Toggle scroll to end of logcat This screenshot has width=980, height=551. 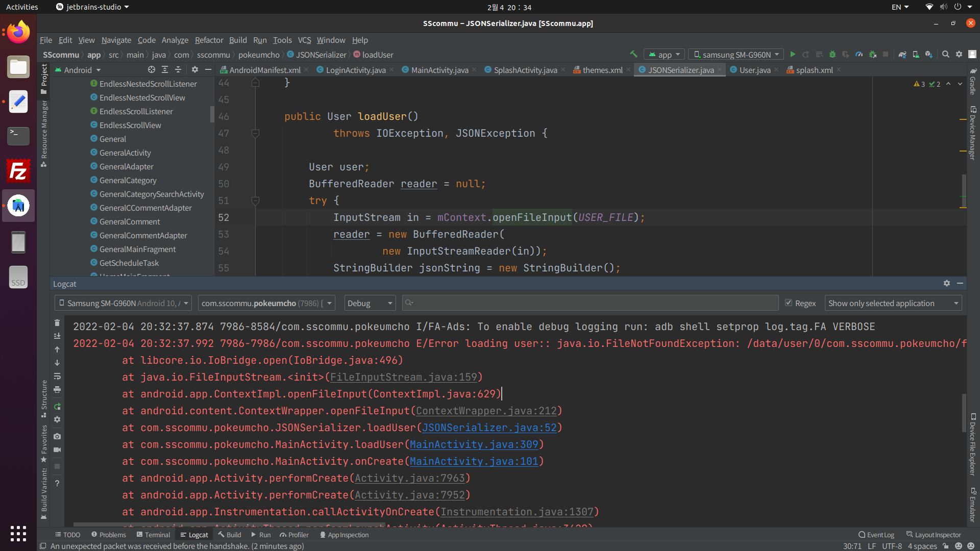[57, 336]
